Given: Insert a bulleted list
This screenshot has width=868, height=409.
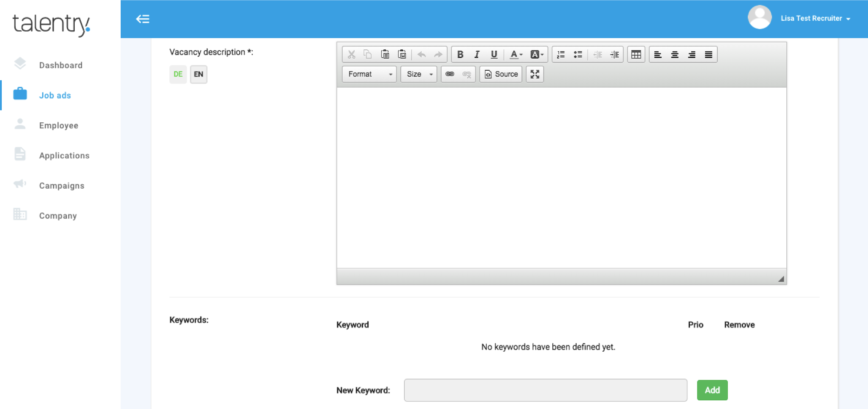Looking at the screenshot, I should [x=578, y=55].
